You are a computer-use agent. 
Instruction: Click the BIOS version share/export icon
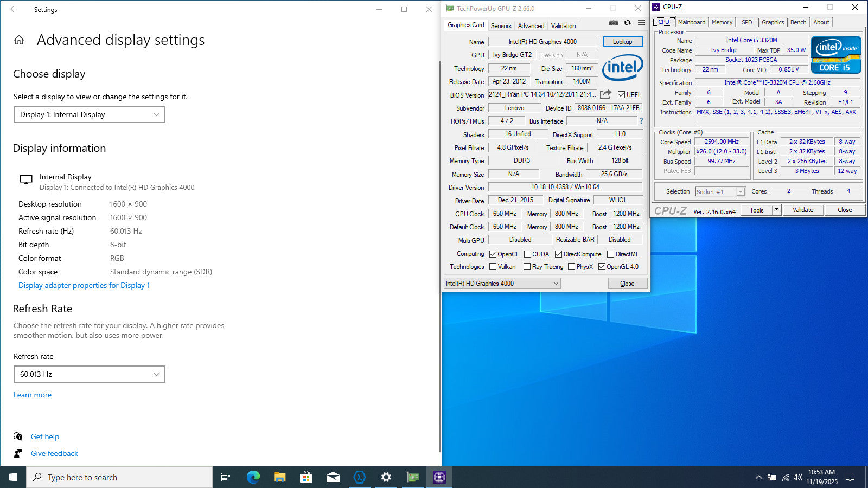click(x=606, y=94)
